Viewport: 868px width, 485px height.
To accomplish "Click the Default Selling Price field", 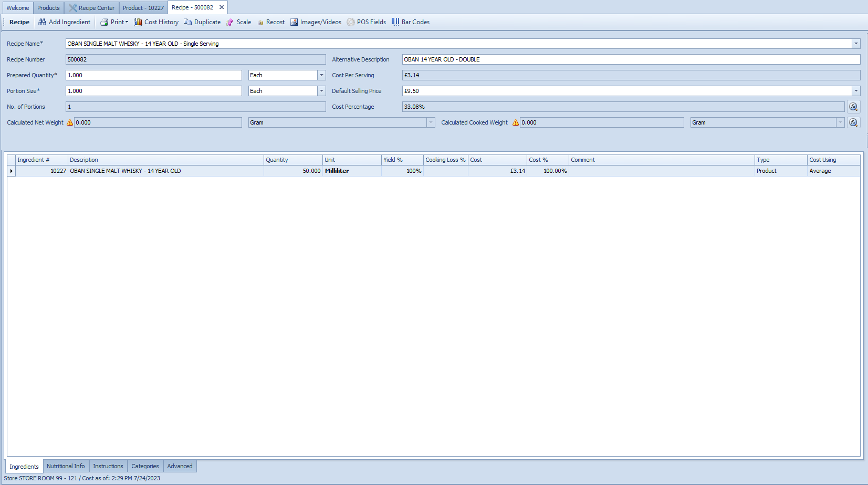I will click(627, 91).
